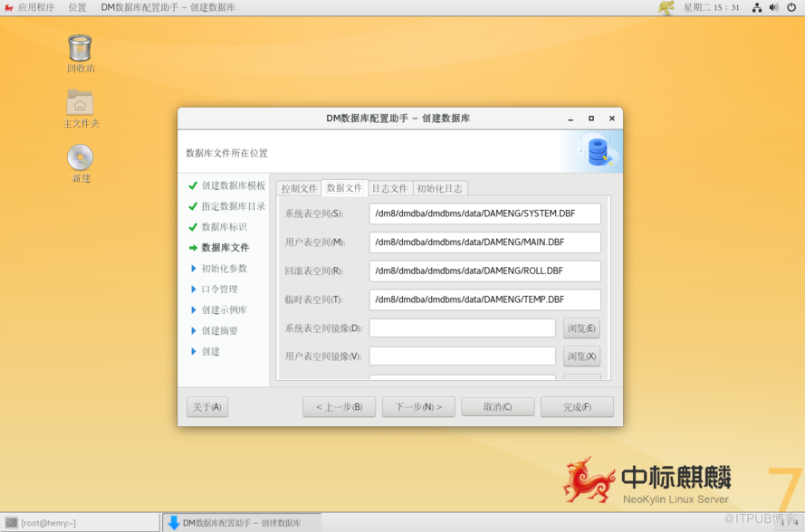The width and height of the screenshot is (805, 532).
Task: Click the green arrow beside 数据库文件
Action: 193,248
